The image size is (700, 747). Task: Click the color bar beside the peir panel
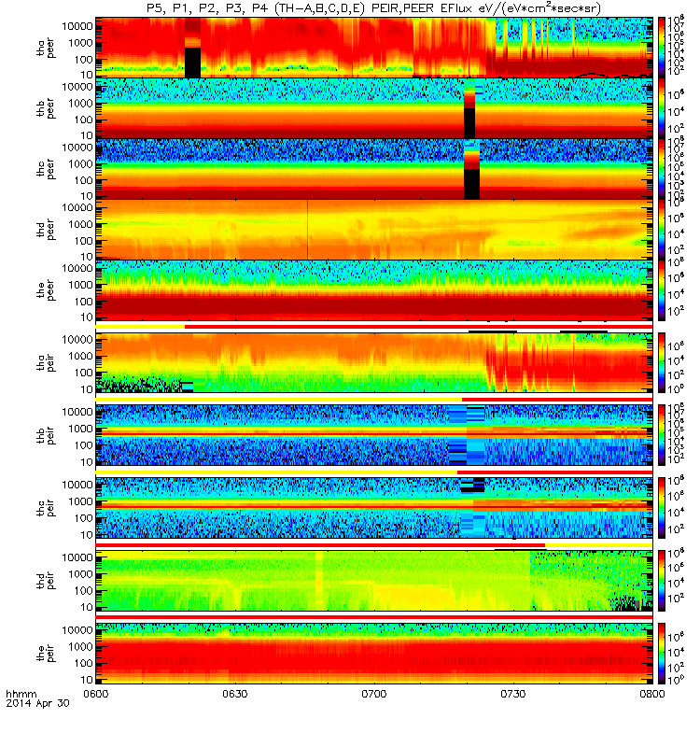pyautogui.click(x=662, y=653)
